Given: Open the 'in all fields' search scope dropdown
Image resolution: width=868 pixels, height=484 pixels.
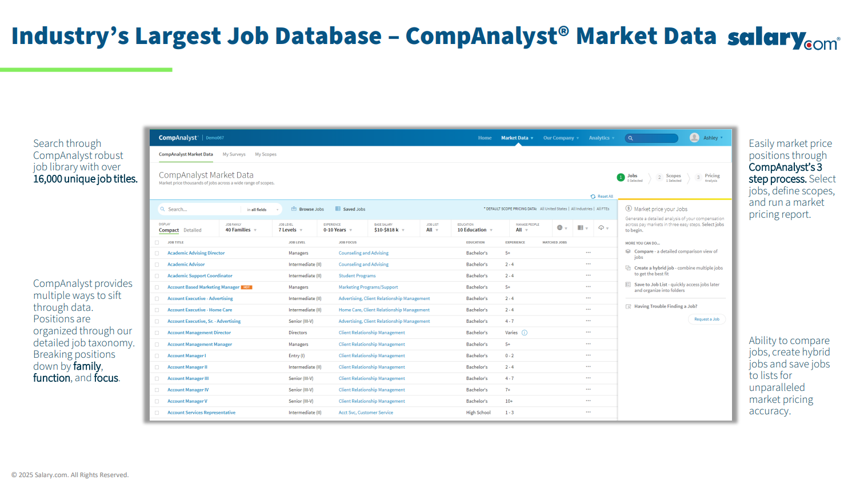Looking at the screenshot, I should pos(263,210).
